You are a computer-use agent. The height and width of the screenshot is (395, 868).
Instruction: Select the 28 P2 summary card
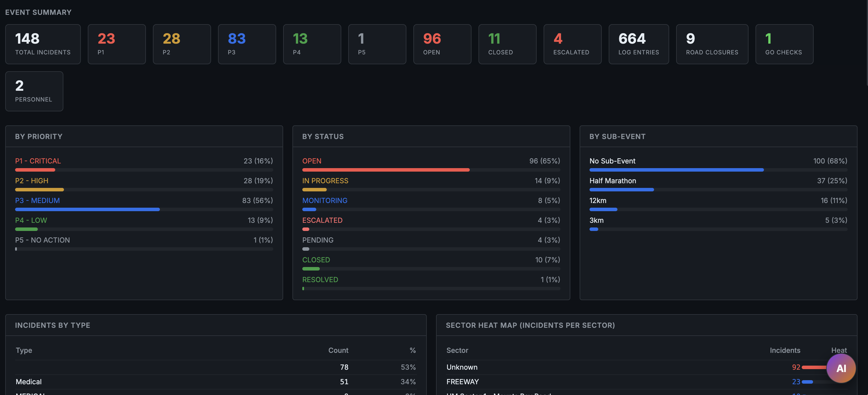[x=182, y=44]
